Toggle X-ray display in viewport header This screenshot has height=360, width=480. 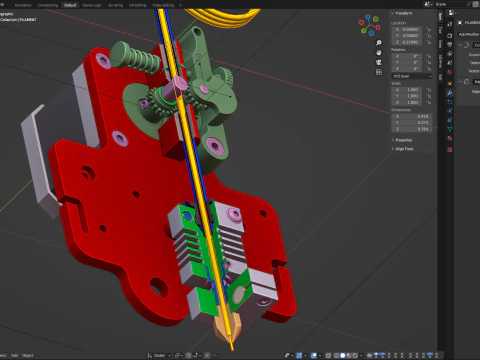(328, 355)
